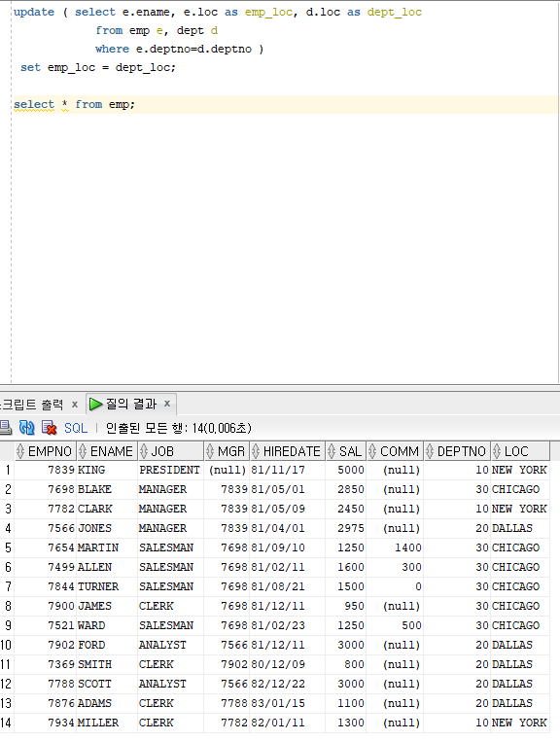Select the EMPNO column header label
The image size is (560, 741).
[50, 452]
